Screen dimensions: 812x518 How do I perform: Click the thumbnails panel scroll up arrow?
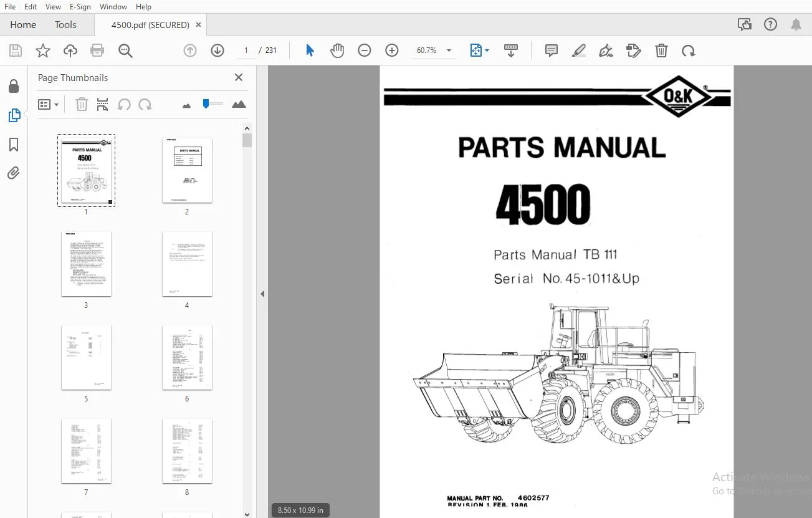(x=247, y=128)
